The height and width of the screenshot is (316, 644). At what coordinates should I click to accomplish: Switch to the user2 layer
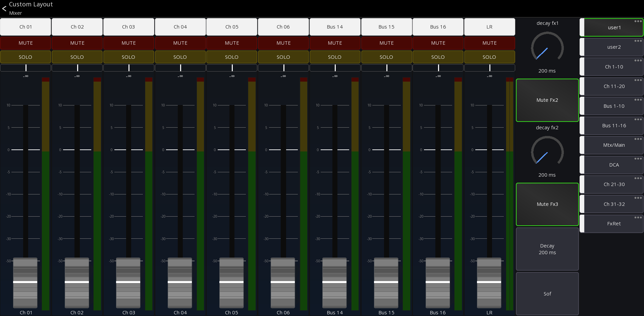(611, 47)
